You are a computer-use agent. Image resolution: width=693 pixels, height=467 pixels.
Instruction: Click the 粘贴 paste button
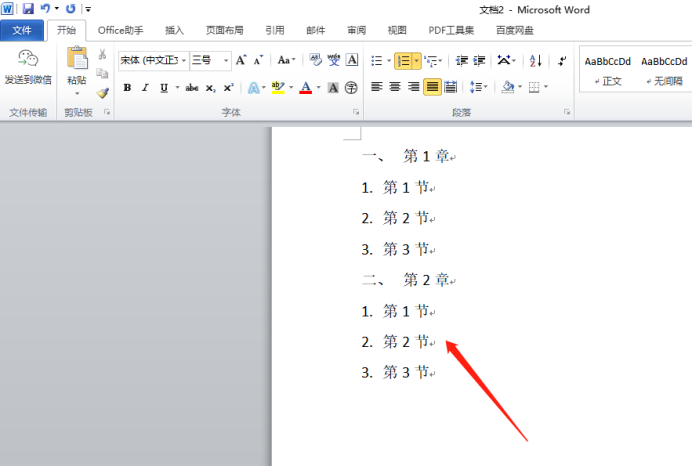(x=77, y=66)
